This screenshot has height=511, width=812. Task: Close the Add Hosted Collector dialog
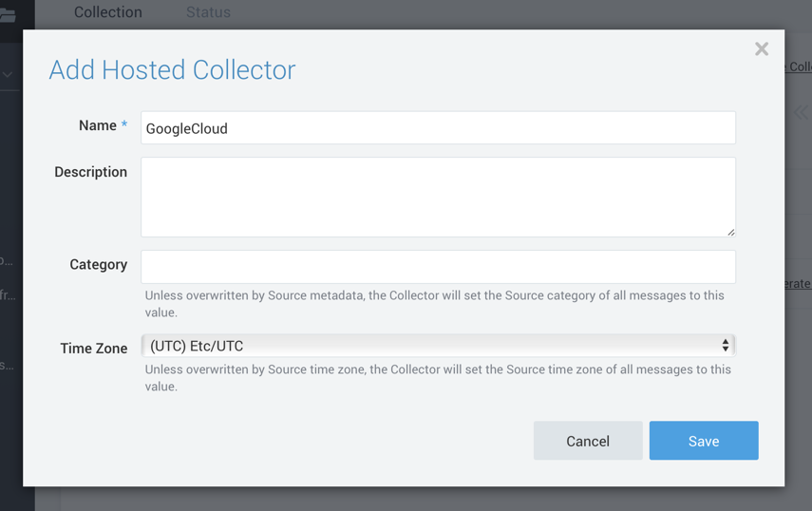(x=762, y=49)
